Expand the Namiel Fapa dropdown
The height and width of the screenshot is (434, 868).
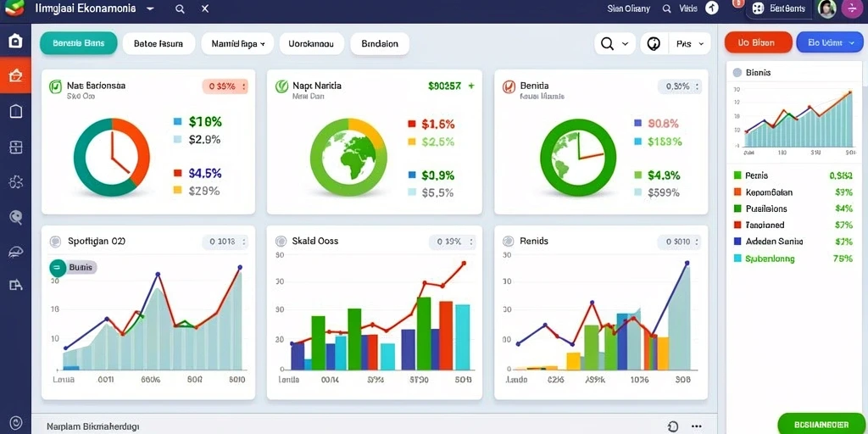(237, 43)
